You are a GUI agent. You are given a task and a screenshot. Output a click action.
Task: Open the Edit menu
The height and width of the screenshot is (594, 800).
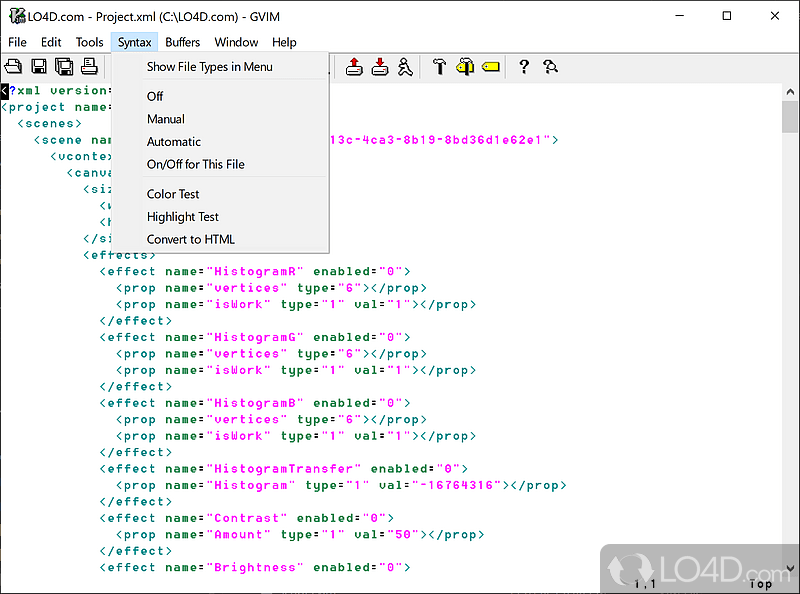click(x=51, y=42)
